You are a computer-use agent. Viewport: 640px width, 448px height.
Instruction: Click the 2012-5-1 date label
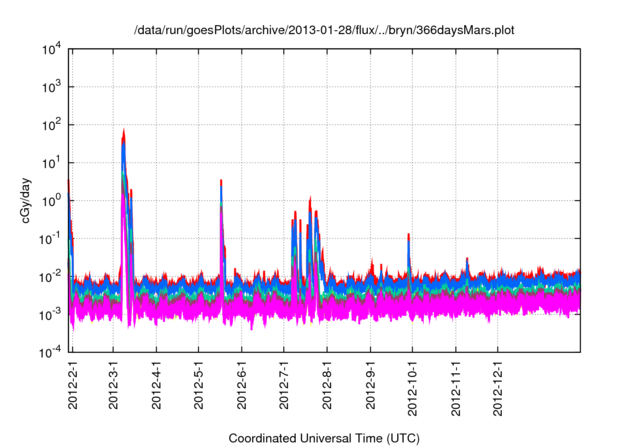(x=198, y=385)
